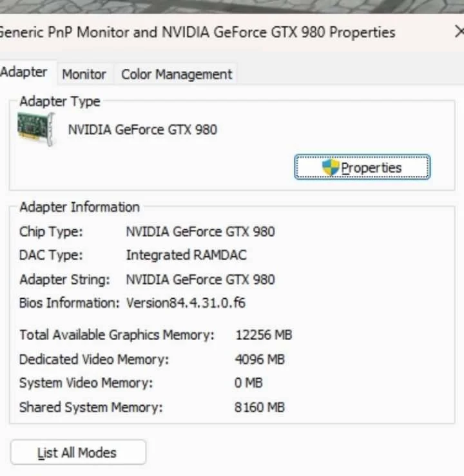This screenshot has width=464, height=476.
Task: Click the 4096 MB dedicated memory value
Action: (x=260, y=359)
